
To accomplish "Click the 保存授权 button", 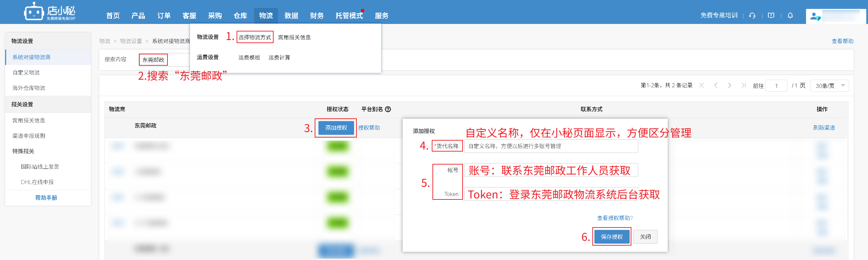I will (x=612, y=237).
